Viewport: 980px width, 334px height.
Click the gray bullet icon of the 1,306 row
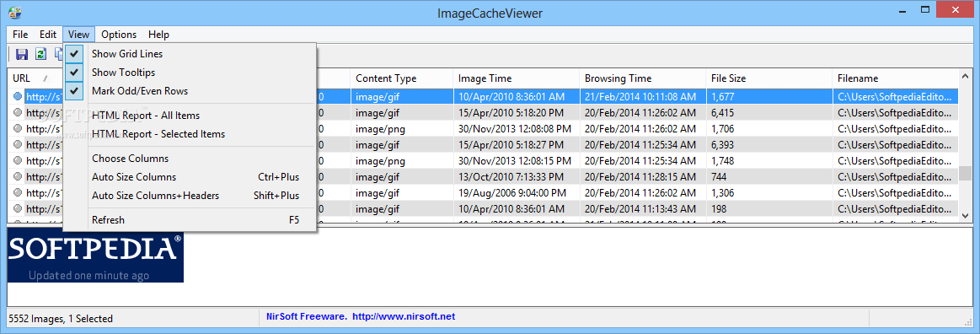pos(18,192)
